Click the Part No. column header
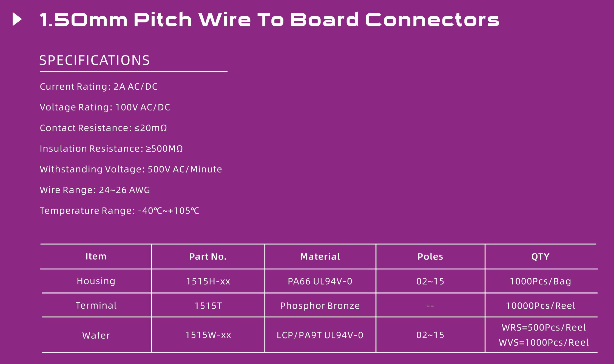Image resolution: width=614 pixels, height=364 pixels. (208, 257)
